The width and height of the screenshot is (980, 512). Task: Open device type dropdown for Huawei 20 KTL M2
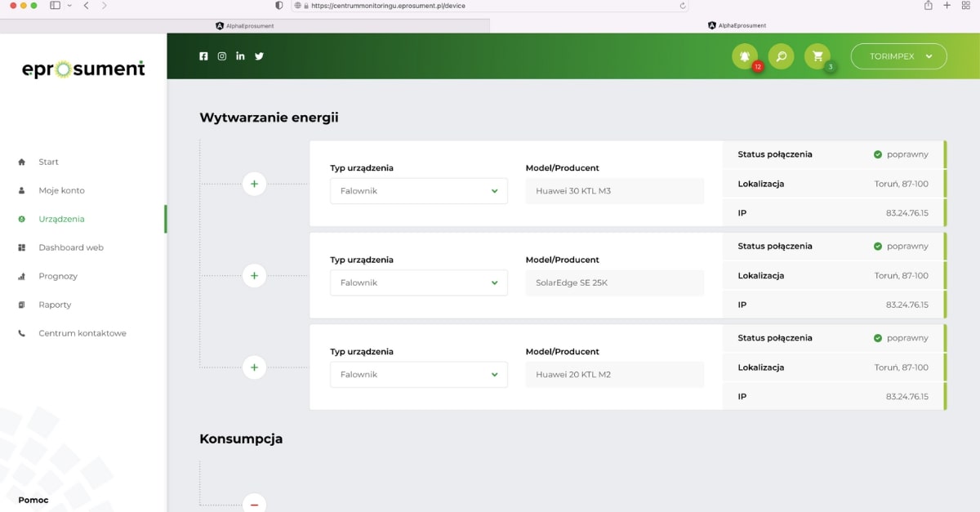pos(418,375)
